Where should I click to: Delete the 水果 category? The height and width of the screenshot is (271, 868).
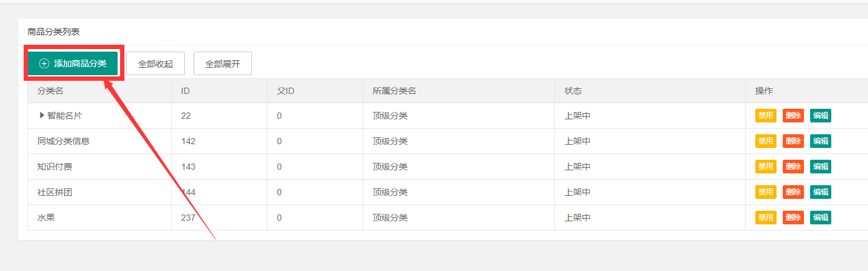pyautogui.click(x=793, y=218)
